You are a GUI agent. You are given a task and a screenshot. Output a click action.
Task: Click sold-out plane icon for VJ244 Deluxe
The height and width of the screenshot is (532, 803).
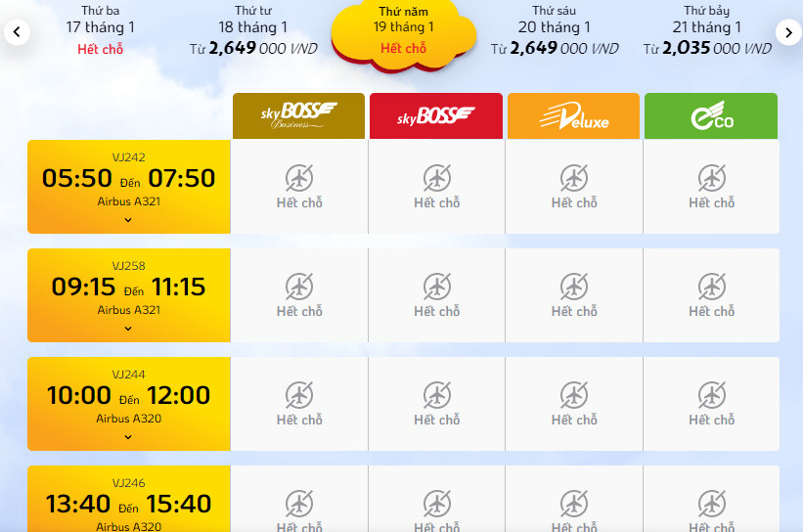[x=574, y=395]
